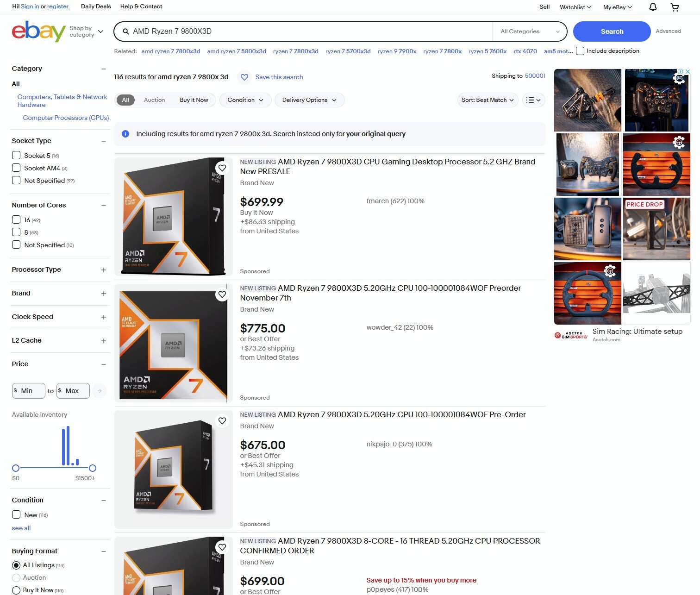Add the 8-CORE 16 THREAD listing to watchlist
Image resolution: width=700 pixels, height=595 pixels.
(222, 547)
